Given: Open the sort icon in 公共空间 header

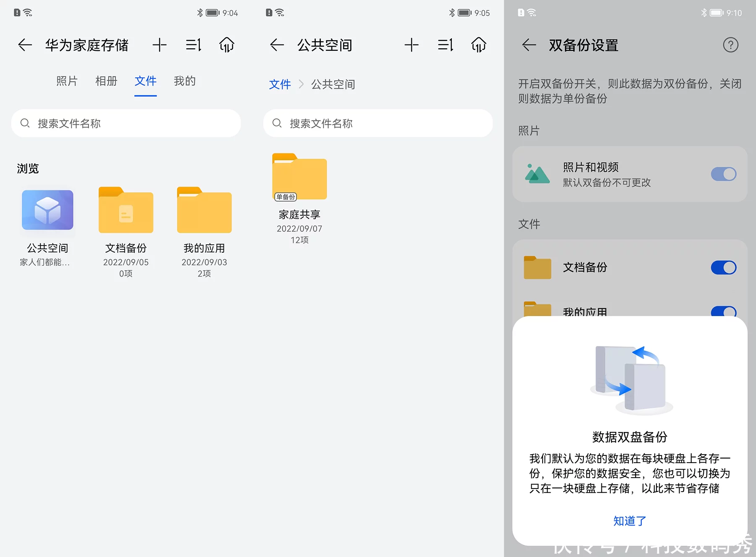Looking at the screenshot, I should point(446,45).
